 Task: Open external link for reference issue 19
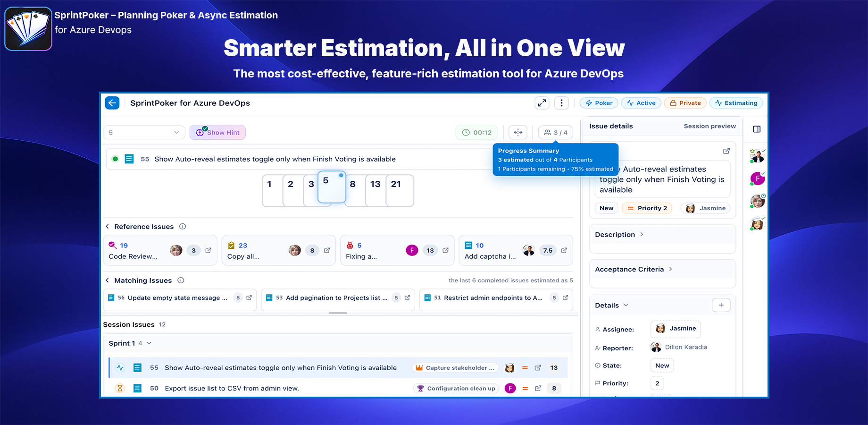click(209, 250)
